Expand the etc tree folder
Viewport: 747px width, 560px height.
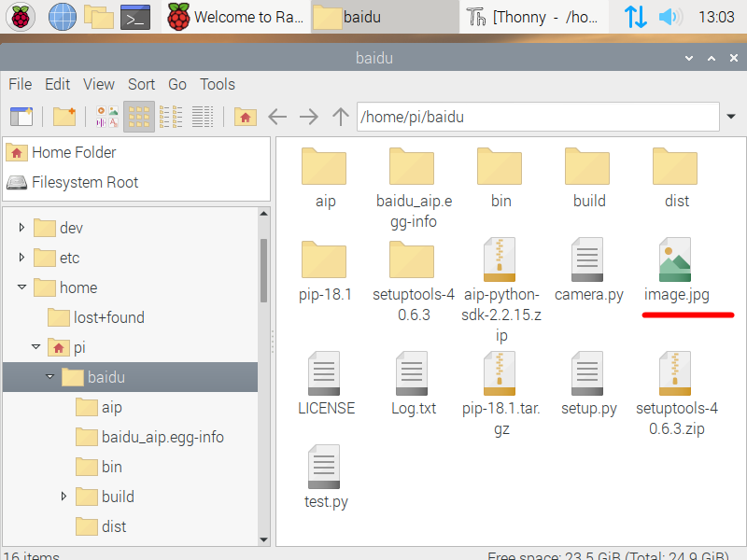[x=21, y=258]
